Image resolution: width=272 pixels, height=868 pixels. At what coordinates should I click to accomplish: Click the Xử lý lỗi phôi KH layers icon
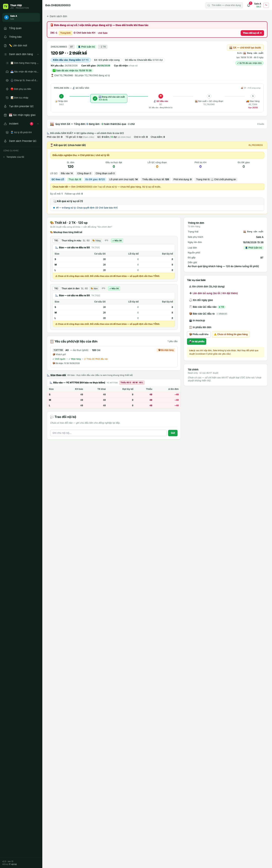click(7, 132)
